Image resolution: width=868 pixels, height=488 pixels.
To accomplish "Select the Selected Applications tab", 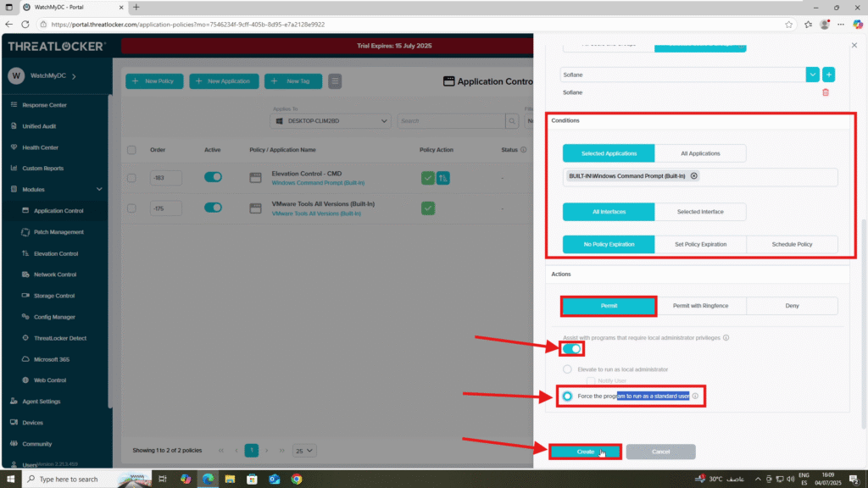I will (x=609, y=153).
